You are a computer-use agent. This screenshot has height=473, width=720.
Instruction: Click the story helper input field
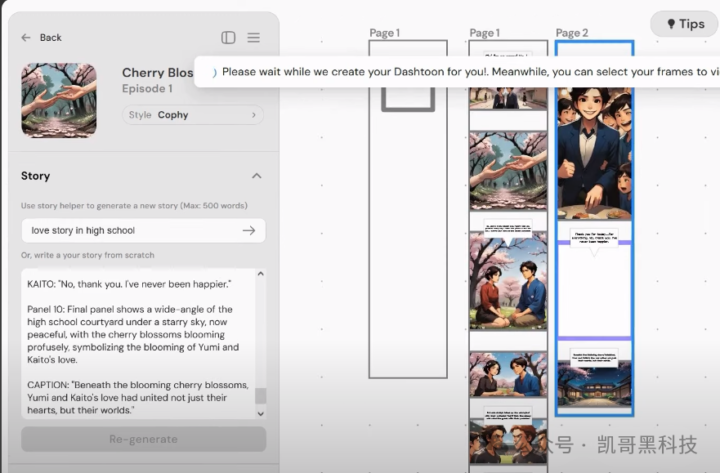pyautogui.click(x=130, y=231)
